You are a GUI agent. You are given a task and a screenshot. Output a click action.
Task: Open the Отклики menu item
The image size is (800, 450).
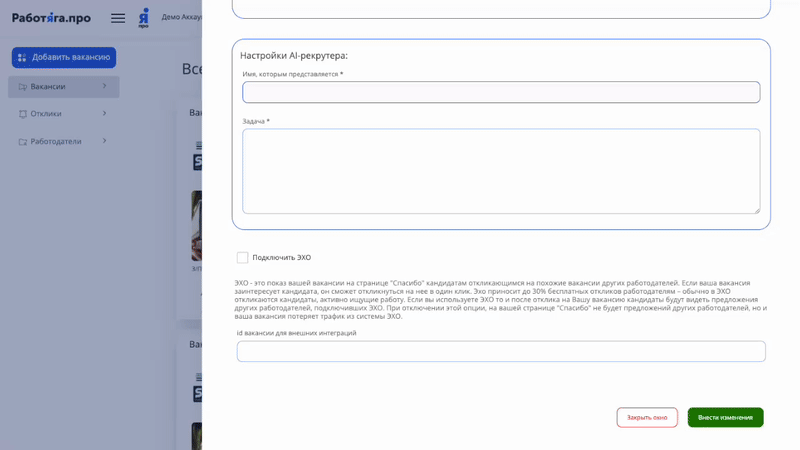pos(46,114)
